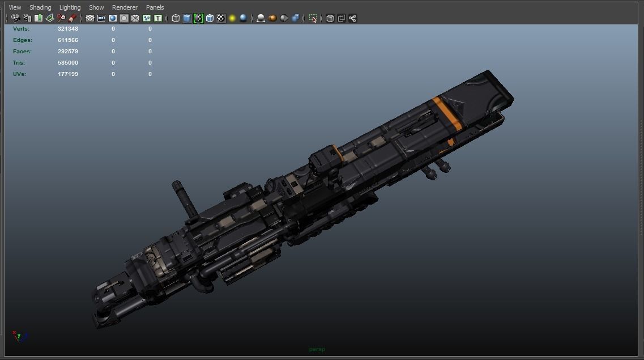Screen dimensions: 644x360
Task: Click the white sphere on pedestal icon
Action: 261,18
